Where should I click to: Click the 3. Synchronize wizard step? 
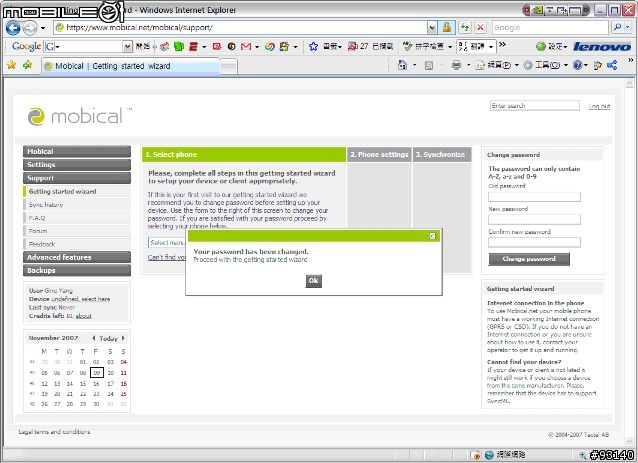(x=442, y=155)
